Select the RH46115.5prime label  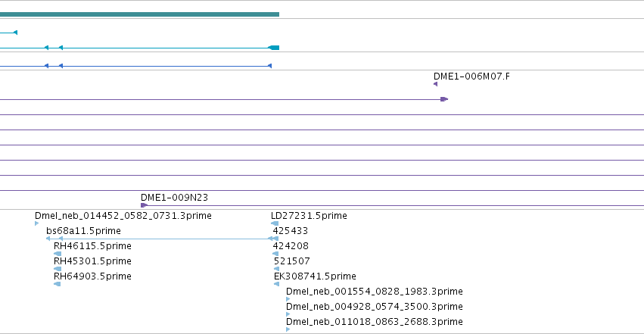point(92,246)
